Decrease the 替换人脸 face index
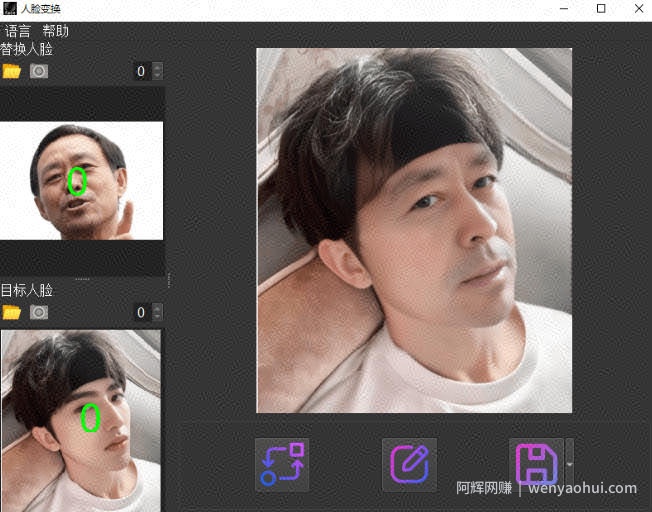The width and height of the screenshot is (652, 512). click(158, 75)
